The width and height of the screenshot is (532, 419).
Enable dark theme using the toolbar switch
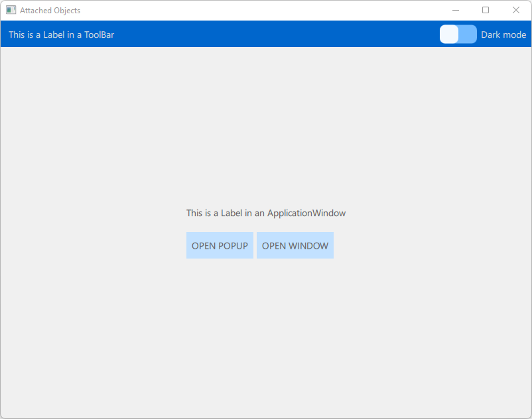(458, 34)
